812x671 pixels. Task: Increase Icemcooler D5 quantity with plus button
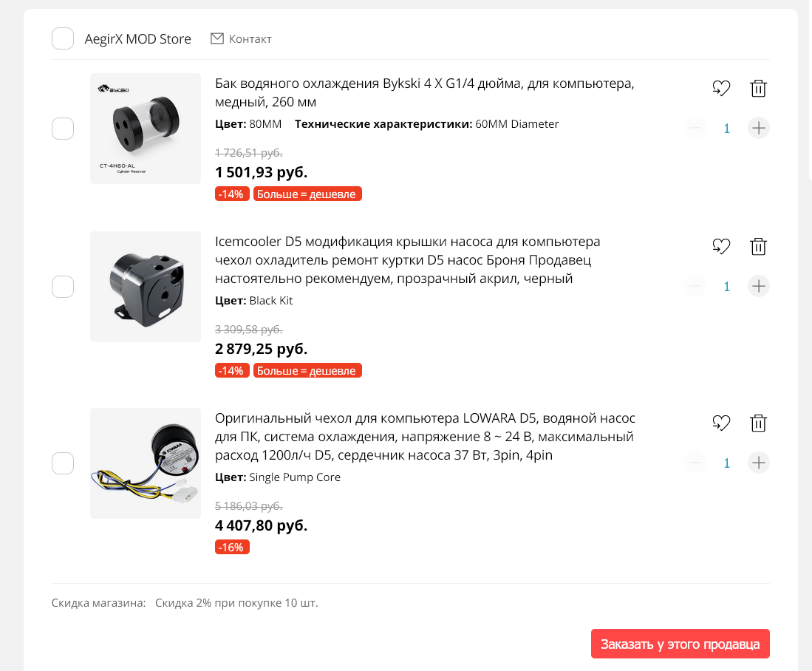(758, 286)
